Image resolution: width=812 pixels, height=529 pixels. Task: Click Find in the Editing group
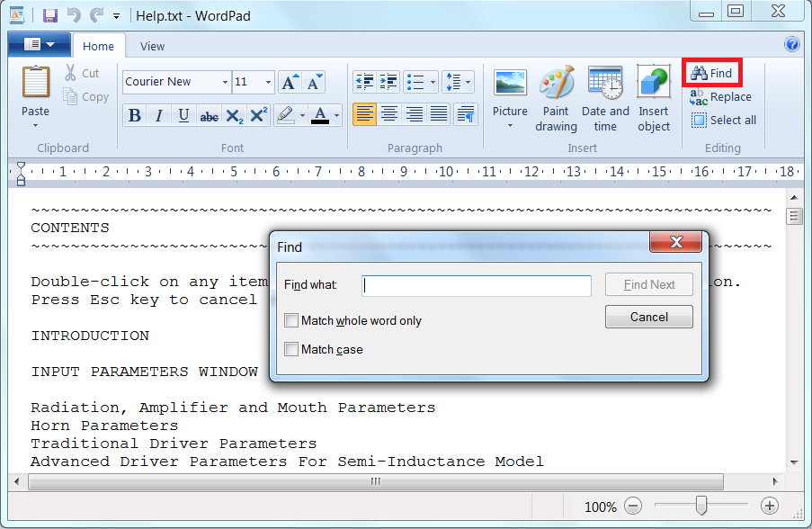[x=711, y=73]
